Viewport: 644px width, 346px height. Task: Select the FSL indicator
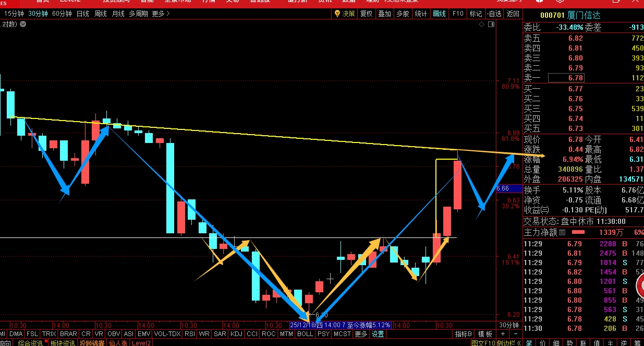[32, 333]
